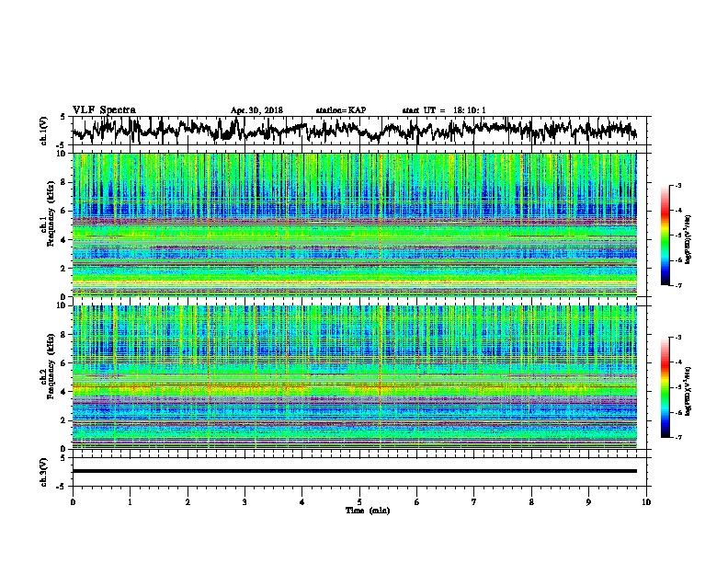Click inside the ch.2 spectrogram panel
This screenshot has height=563, width=728.
354,377
